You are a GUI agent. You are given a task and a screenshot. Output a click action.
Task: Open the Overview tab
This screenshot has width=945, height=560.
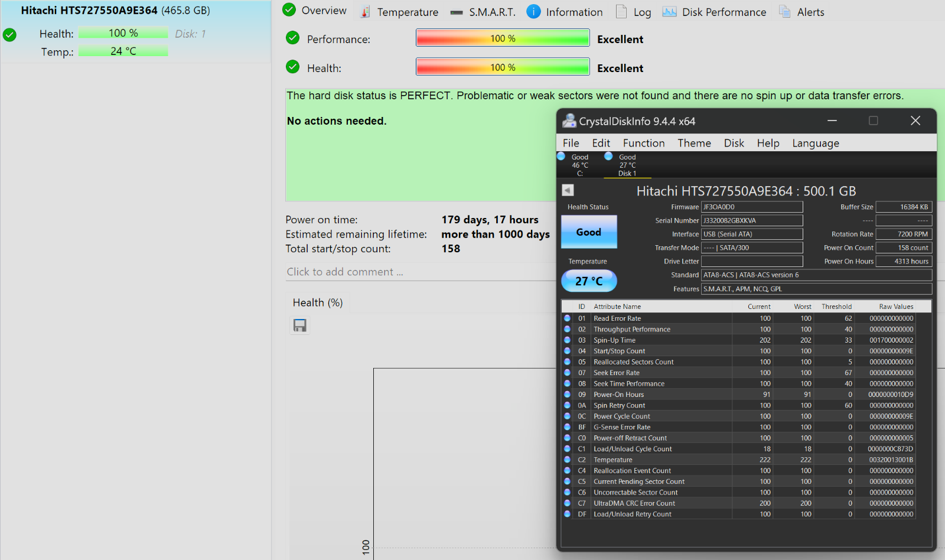(315, 11)
